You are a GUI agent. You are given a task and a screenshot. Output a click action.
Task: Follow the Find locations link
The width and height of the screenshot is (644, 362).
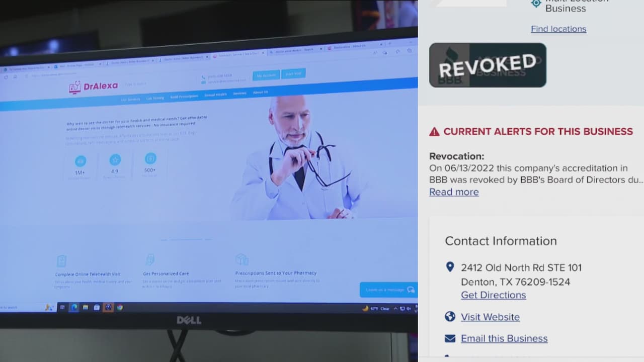558,29
